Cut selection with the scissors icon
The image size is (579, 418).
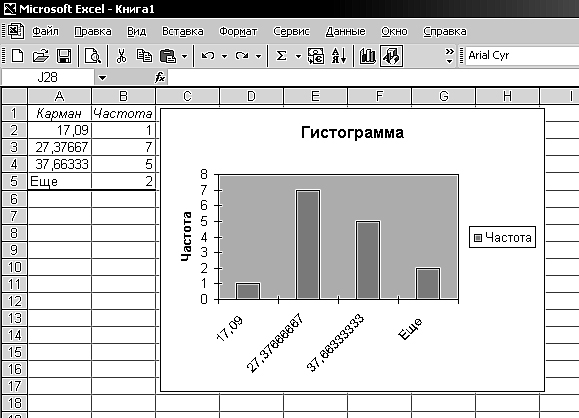coord(121,56)
